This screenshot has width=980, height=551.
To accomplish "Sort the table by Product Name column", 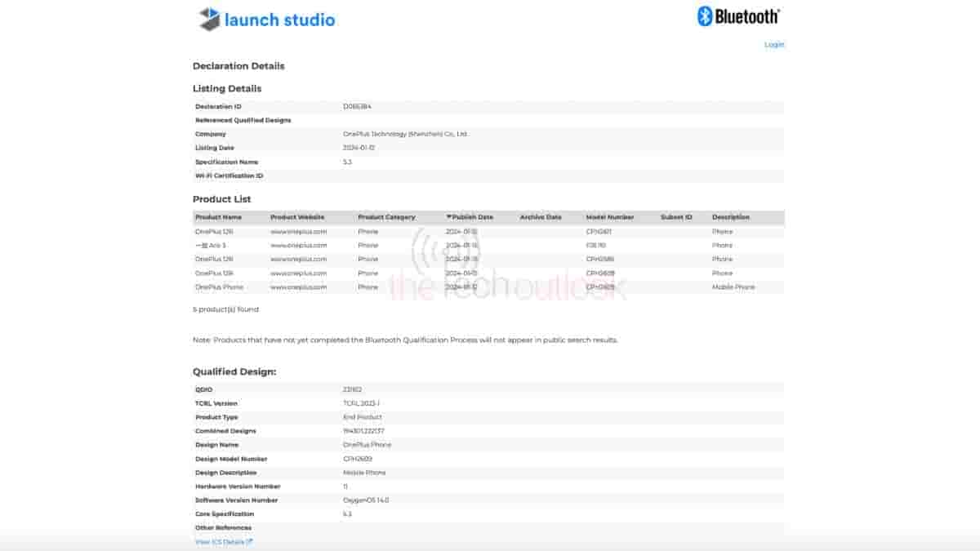I will coord(218,217).
